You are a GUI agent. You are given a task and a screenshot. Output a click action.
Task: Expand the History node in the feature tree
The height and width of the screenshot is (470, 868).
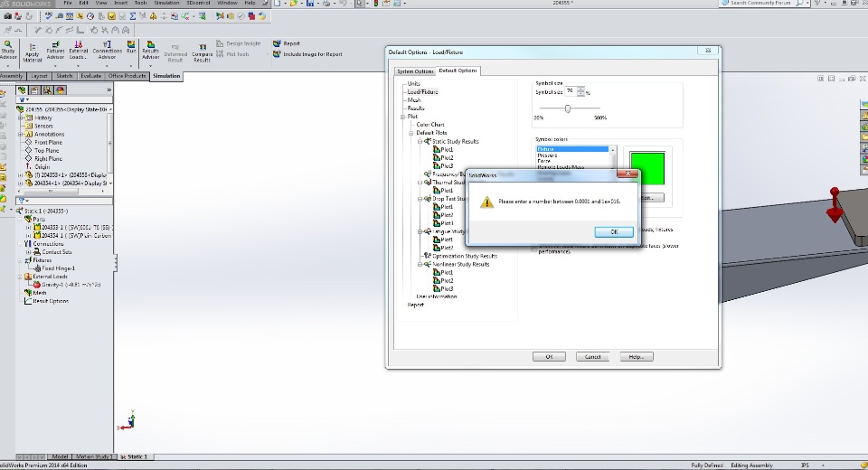tap(21, 117)
